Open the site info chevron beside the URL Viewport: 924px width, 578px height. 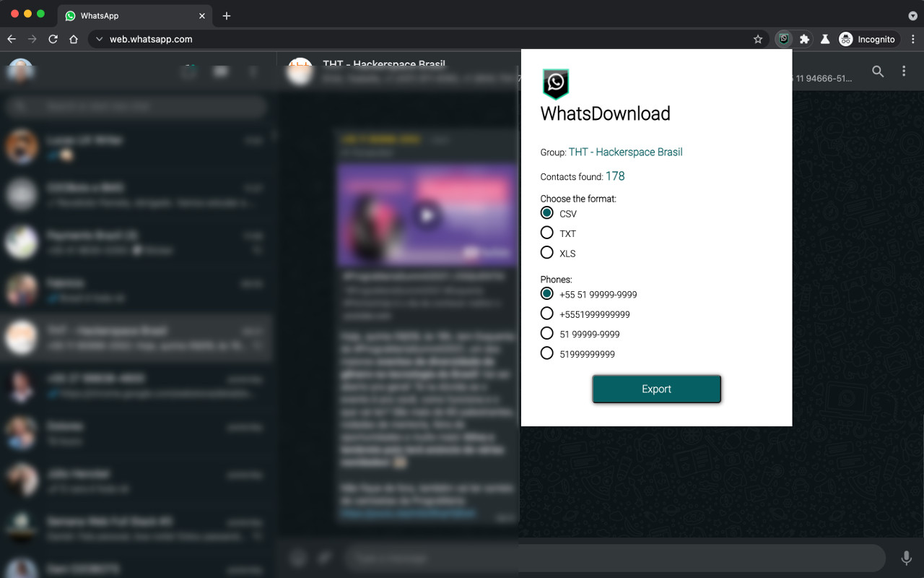pos(98,39)
